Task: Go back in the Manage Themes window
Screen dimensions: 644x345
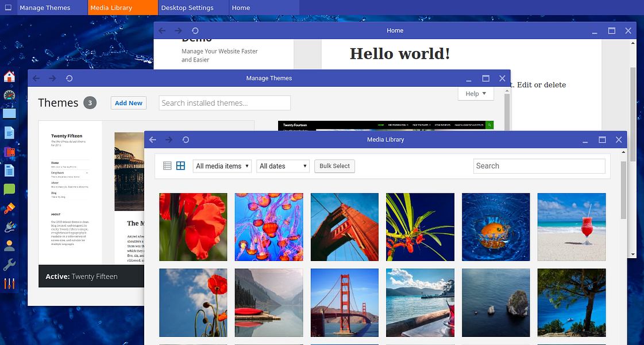Action: tap(36, 78)
